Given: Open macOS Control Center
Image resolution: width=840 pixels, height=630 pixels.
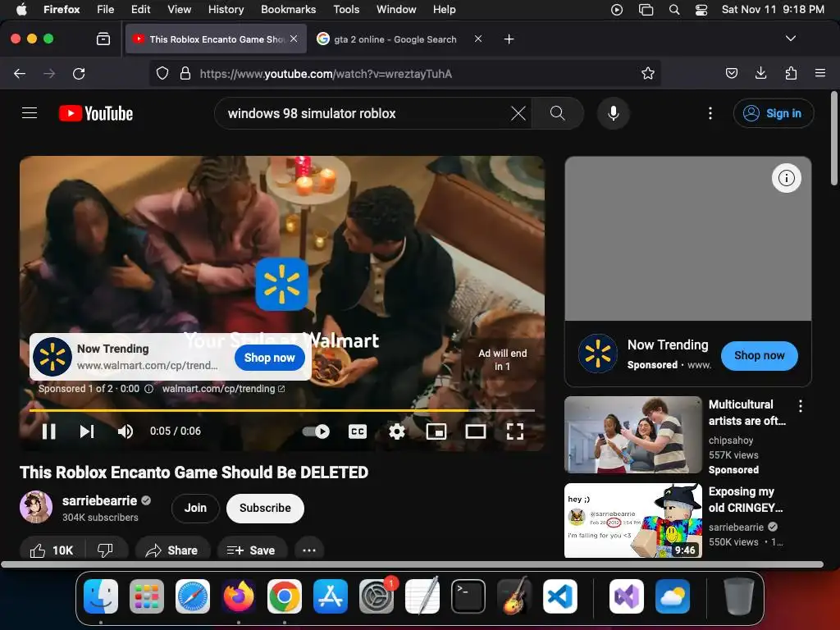Looking at the screenshot, I should pos(701,10).
